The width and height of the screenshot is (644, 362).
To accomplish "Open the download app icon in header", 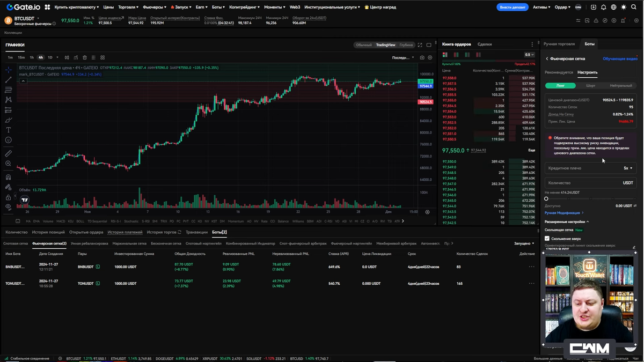I will click(x=594, y=7).
